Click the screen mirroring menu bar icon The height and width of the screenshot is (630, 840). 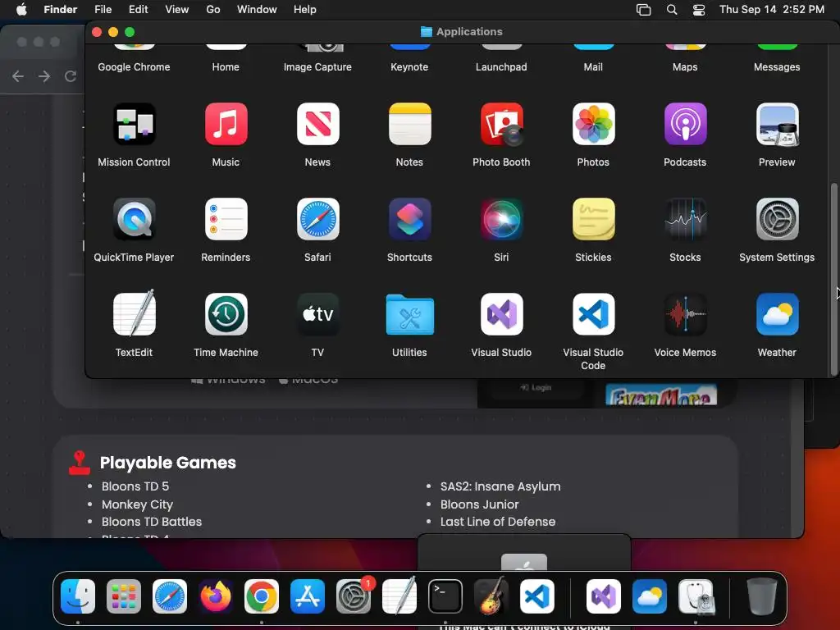643,10
